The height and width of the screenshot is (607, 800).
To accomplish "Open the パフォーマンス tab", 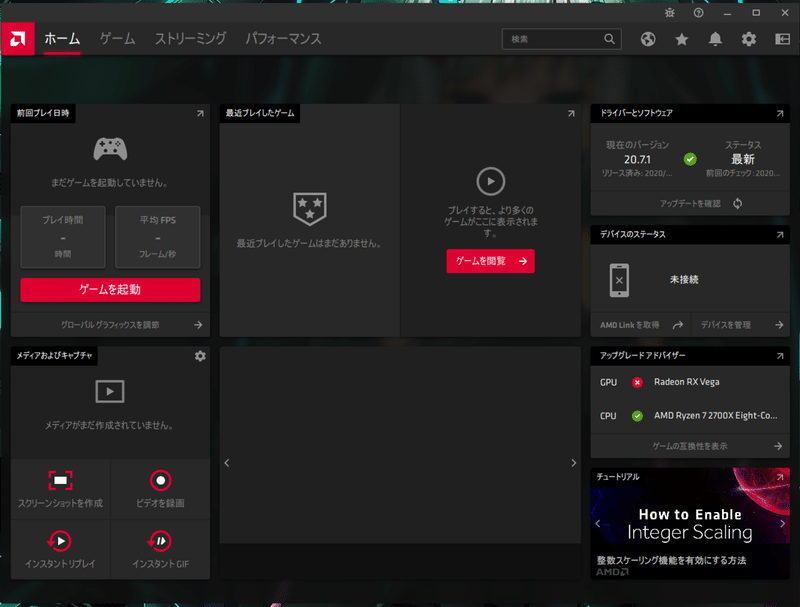I will tap(283, 39).
